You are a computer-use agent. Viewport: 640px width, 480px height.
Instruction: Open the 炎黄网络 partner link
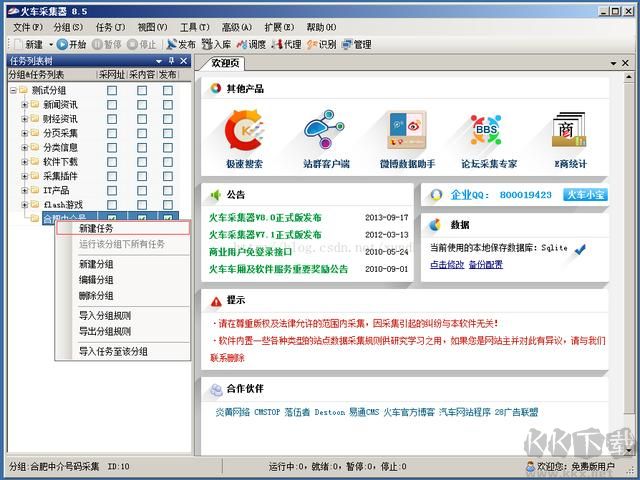tap(233, 412)
